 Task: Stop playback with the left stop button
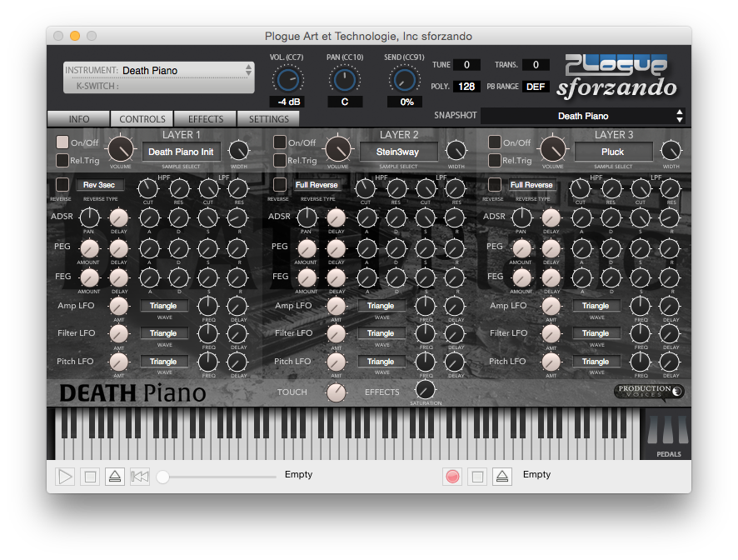[x=90, y=477]
